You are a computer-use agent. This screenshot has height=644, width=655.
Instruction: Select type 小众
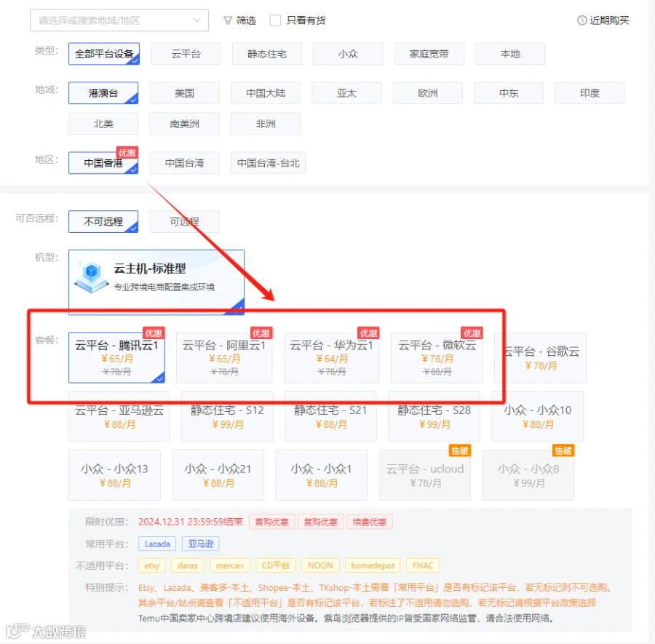[x=348, y=54]
